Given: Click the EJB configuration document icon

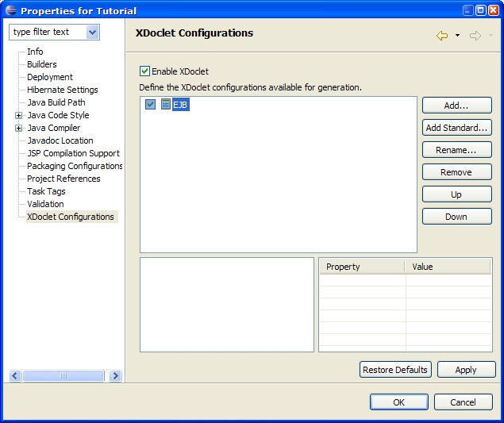Looking at the screenshot, I should click(166, 104).
